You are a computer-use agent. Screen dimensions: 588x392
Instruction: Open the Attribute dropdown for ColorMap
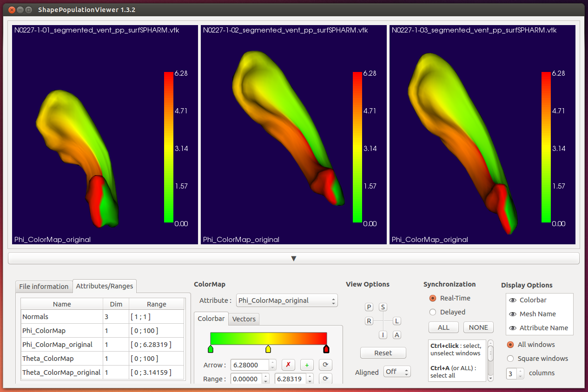(x=287, y=301)
